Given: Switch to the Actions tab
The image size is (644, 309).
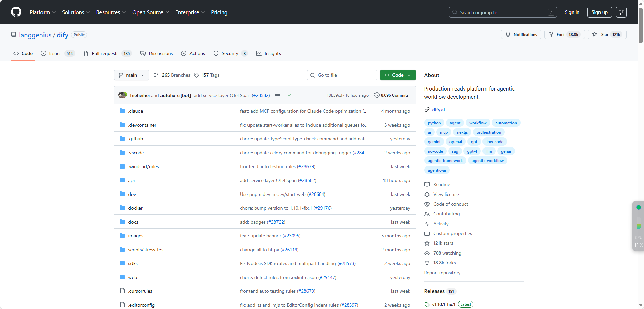Looking at the screenshot, I should [193, 53].
